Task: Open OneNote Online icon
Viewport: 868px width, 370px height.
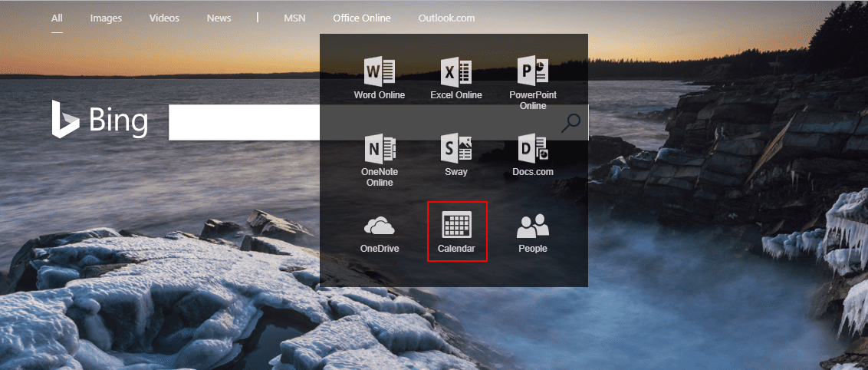Action: tap(380, 149)
